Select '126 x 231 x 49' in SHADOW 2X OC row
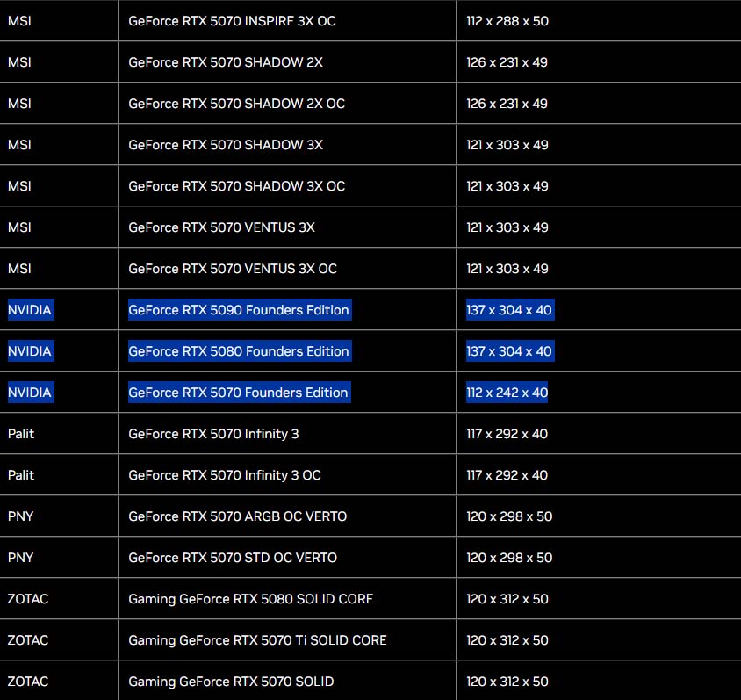This screenshot has width=741, height=700. [x=507, y=104]
